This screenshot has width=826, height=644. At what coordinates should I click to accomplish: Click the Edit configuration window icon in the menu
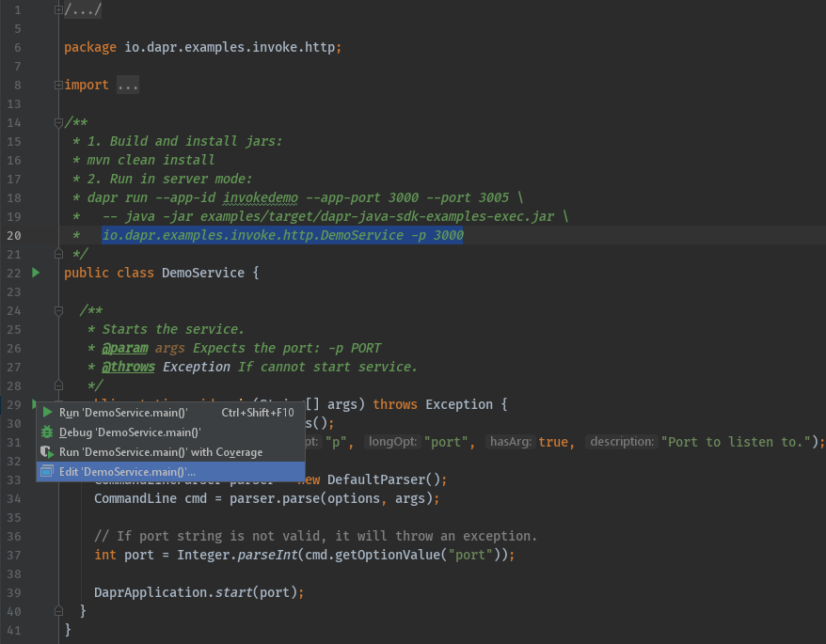pos(46,471)
